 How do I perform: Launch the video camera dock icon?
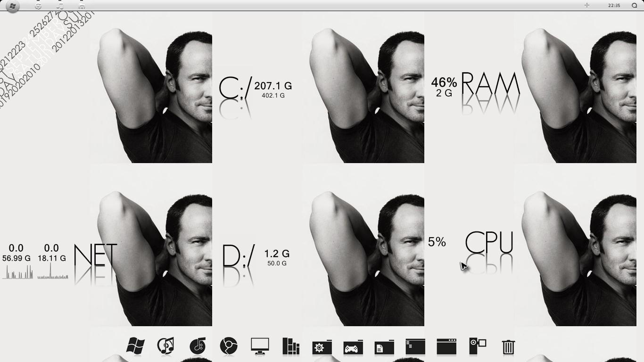[x=478, y=346]
